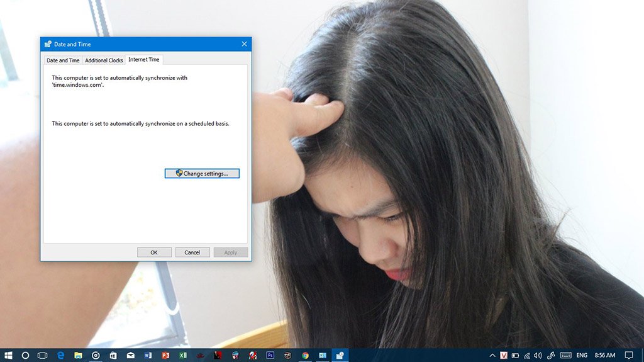Switch to the Date and Time tab

click(x=63, y=60)
